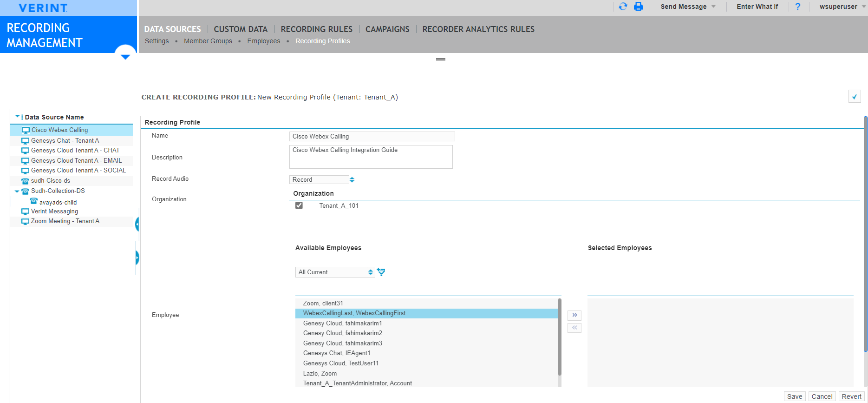The image size is (868, 403).
Task: Open the help question mark icon
Action: click(x=797, y=7)
